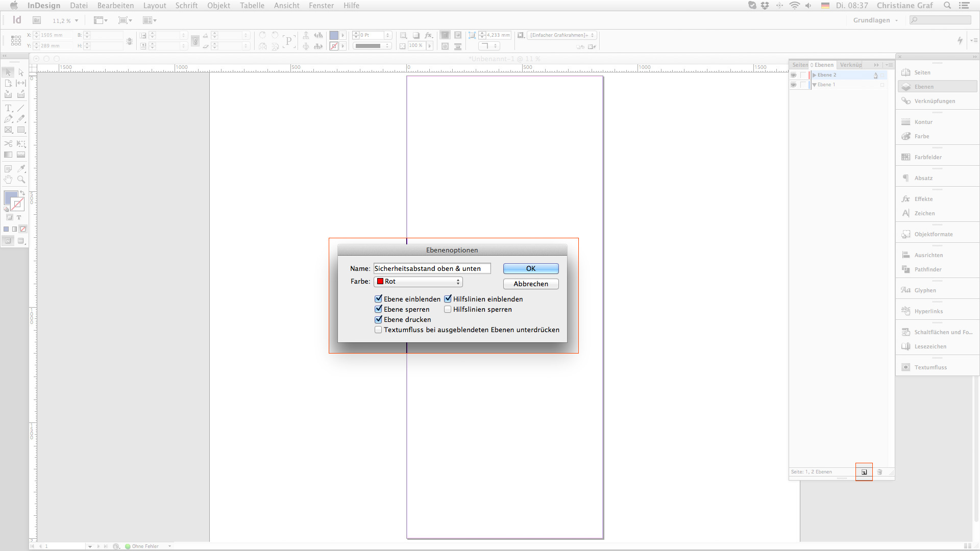Uncheck Ebene sperren checkbox
Image resolution: width=980 pixels, height=551 pixels.
click(378, 309)
